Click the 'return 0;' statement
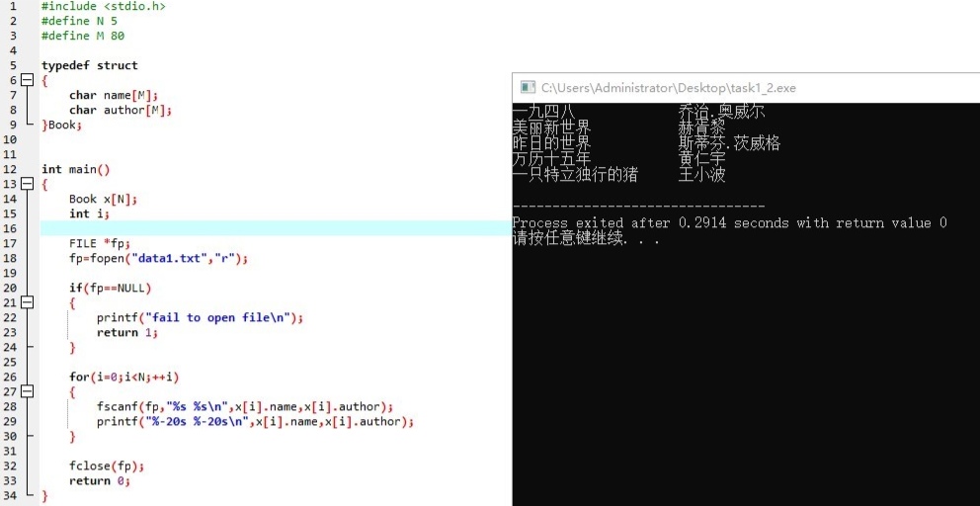The image size is (980, 506). pyautogui.click(x=100, y=481)
